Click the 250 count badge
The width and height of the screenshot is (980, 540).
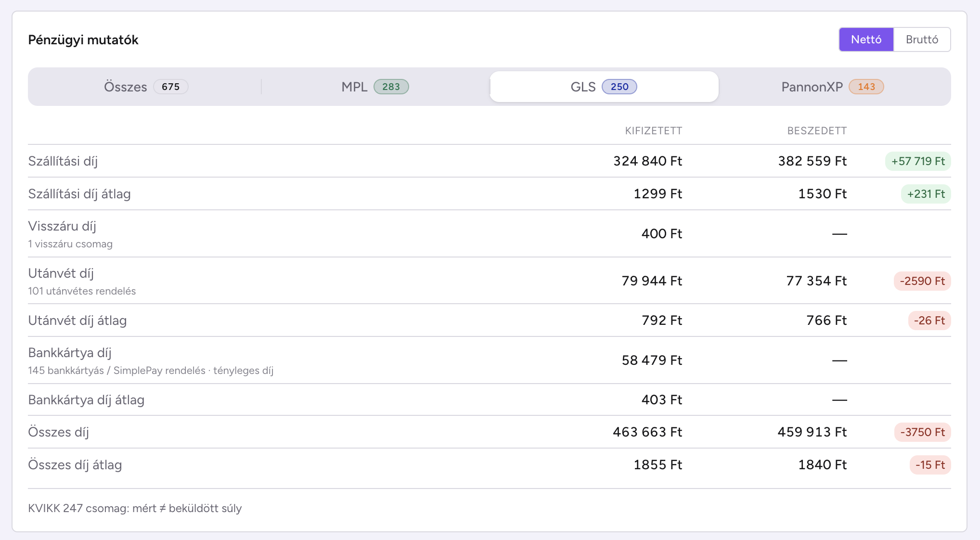coord(619,87)
